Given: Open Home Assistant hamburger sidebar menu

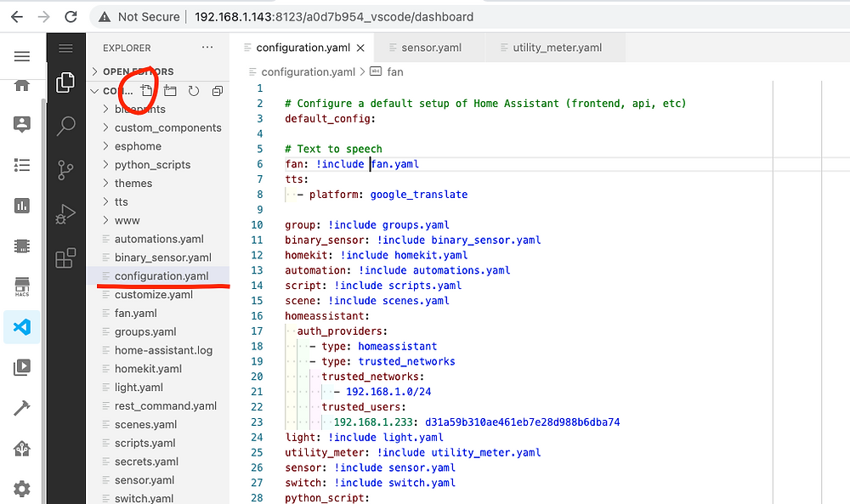Looking at the screenshot, I should (x=22, y=56).
